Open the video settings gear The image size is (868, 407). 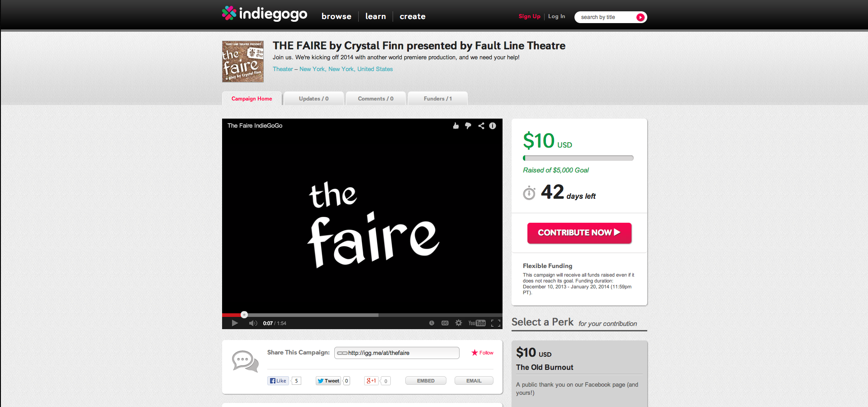(x=459, y=323)
